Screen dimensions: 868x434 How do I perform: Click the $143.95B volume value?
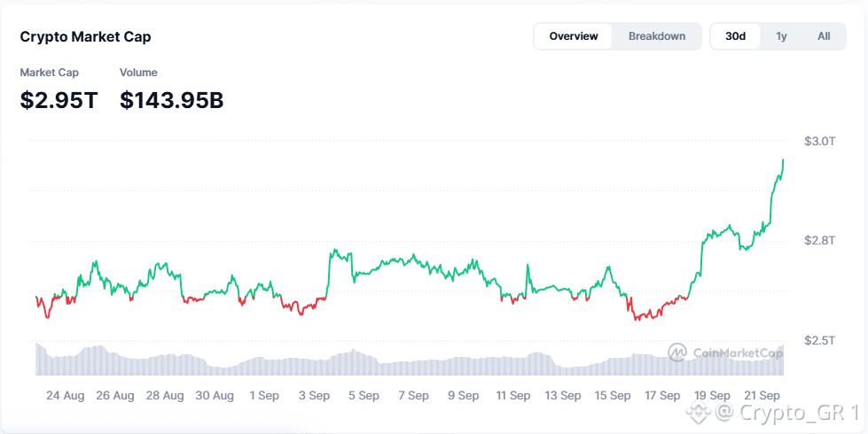coord(172,100)
